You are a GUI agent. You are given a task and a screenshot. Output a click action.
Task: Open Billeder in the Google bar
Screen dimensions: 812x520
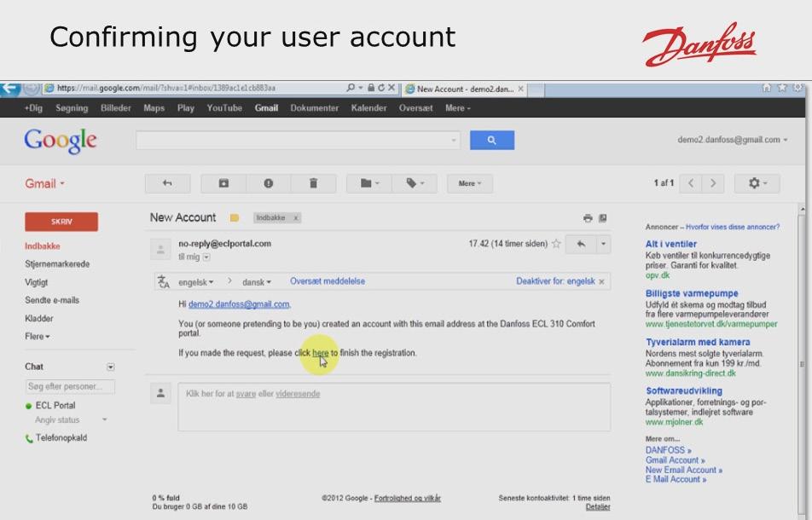pos(116,108)
